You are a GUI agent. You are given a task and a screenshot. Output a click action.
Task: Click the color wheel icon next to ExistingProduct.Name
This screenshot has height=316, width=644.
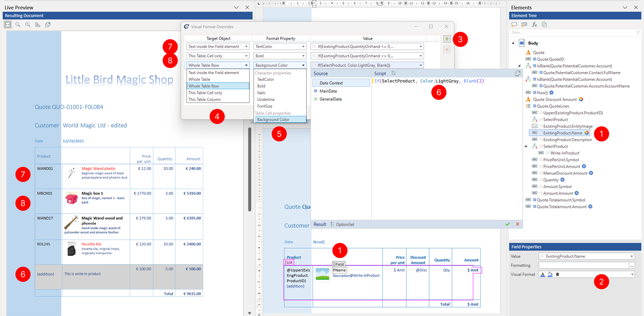tap(587, 133)
